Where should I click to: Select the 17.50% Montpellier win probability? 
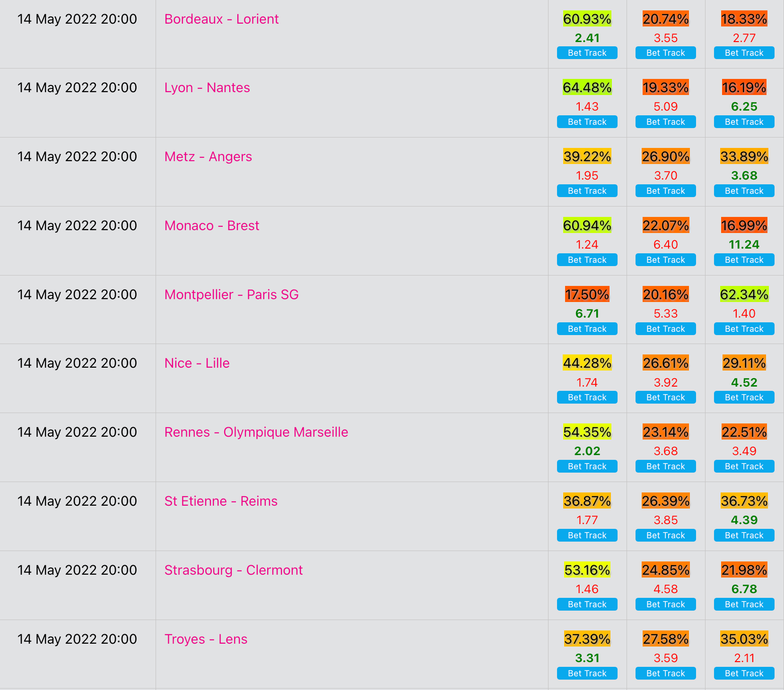pos(587,294)
